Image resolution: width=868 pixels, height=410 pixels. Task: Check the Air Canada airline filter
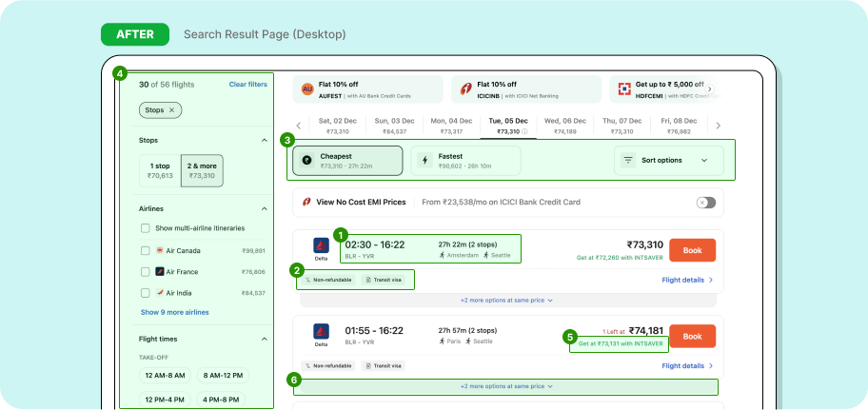coord(146,250)
